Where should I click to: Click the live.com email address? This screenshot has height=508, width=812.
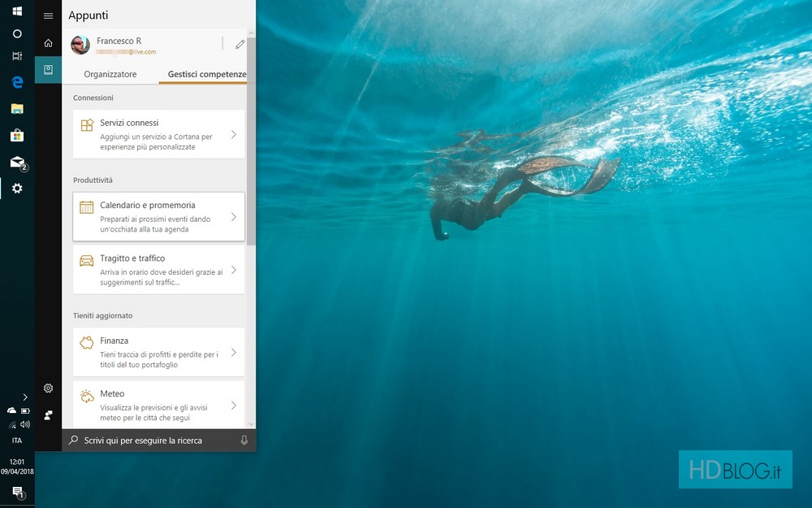tap(126, 52)
